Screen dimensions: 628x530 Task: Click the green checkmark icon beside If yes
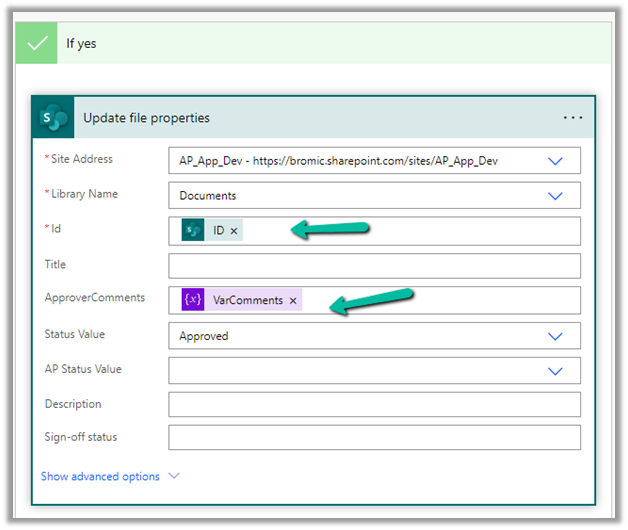[x=38, y=45]
